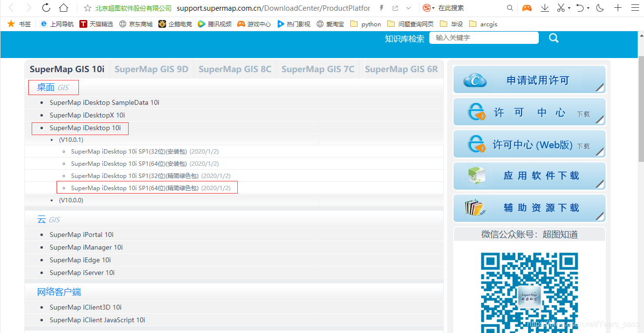Open the 游戏中心 bookmark

point(254,24)
